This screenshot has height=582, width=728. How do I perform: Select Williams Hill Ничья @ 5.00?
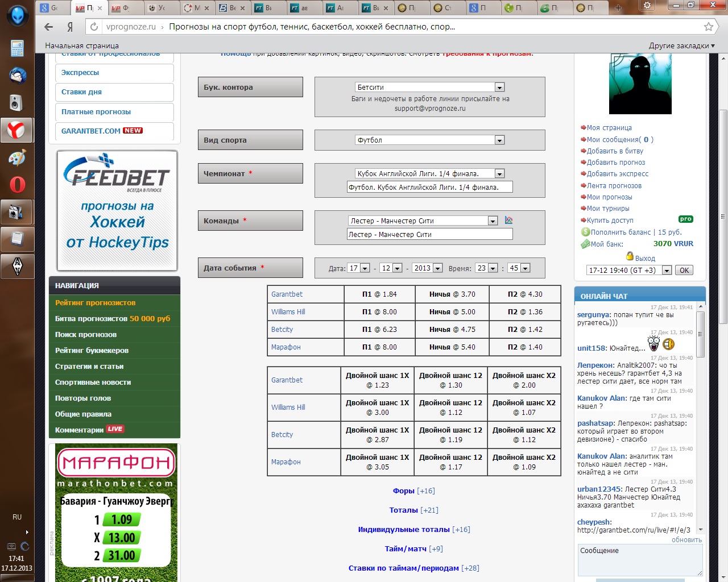point(452,311)
